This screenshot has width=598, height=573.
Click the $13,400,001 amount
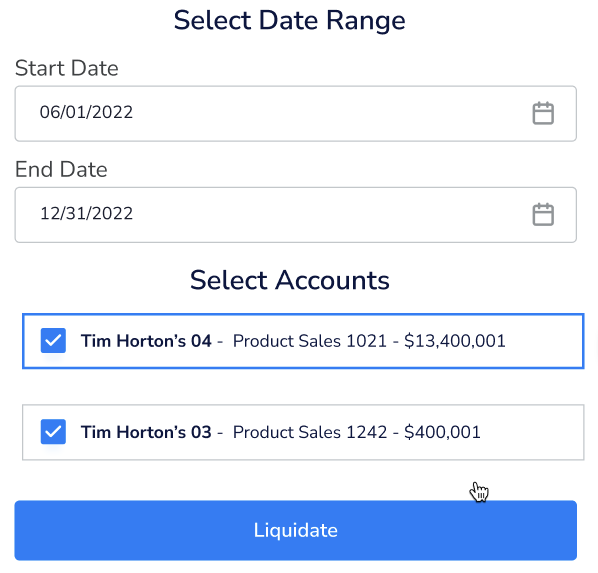click(x=455, y=341)
